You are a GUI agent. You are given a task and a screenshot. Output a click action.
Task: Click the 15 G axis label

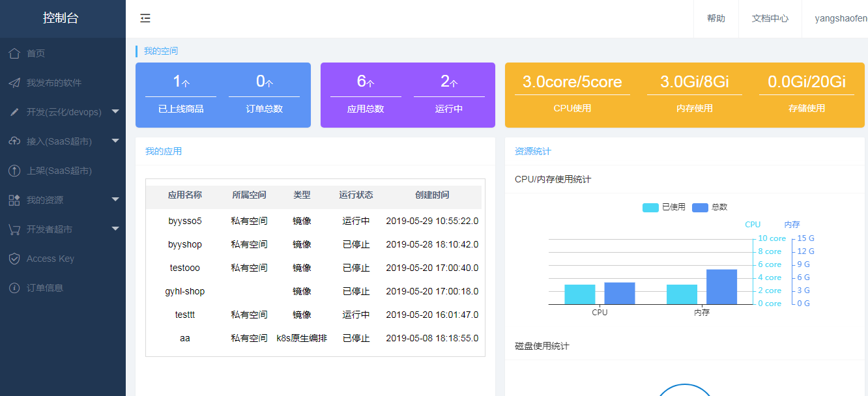(x=806, y=238)
